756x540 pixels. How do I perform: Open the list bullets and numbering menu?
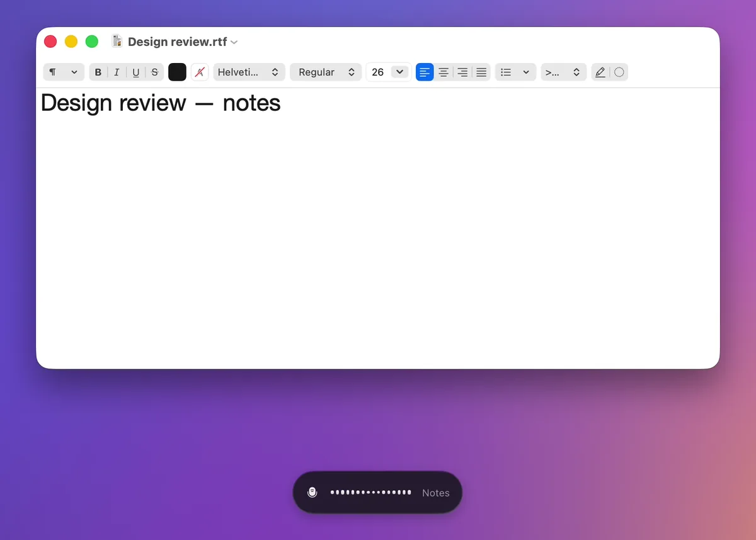515,72
